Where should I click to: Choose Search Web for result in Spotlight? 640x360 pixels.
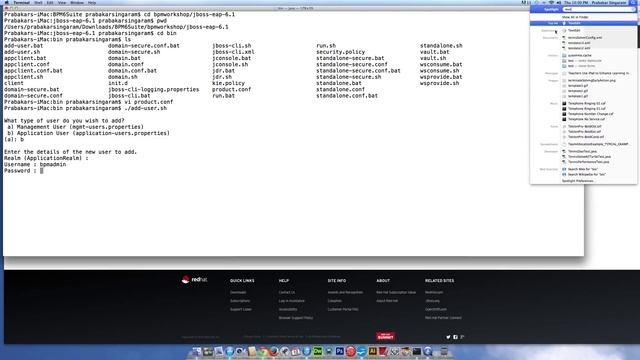[582, 169]
